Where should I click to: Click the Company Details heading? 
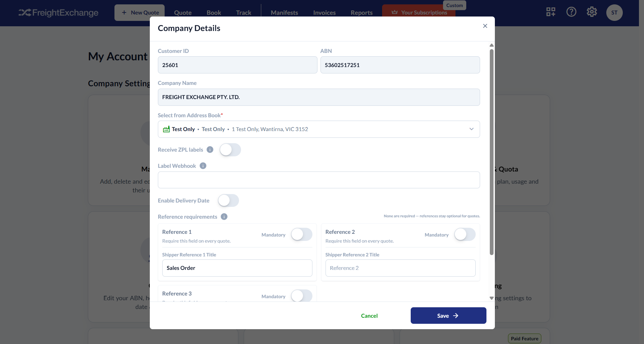[x=189, y=28]
